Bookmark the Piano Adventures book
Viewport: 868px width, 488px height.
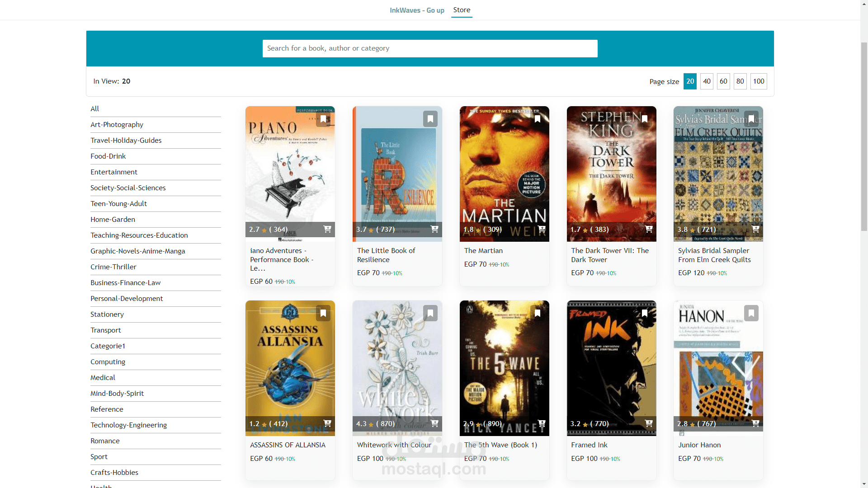click(x=323, y=119)
